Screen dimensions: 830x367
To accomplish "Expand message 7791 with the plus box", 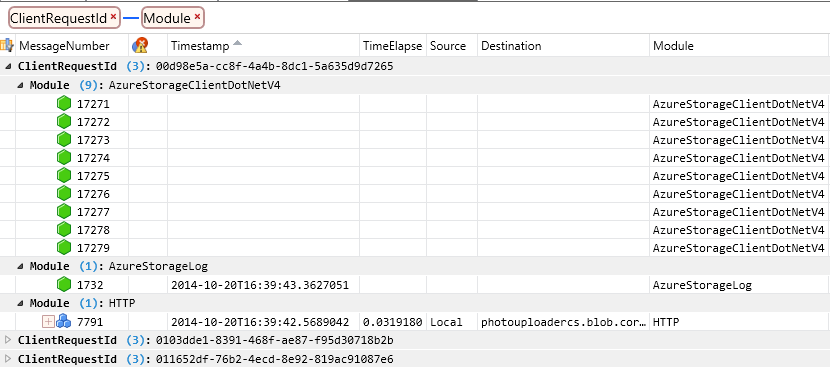I will [48, 321].
